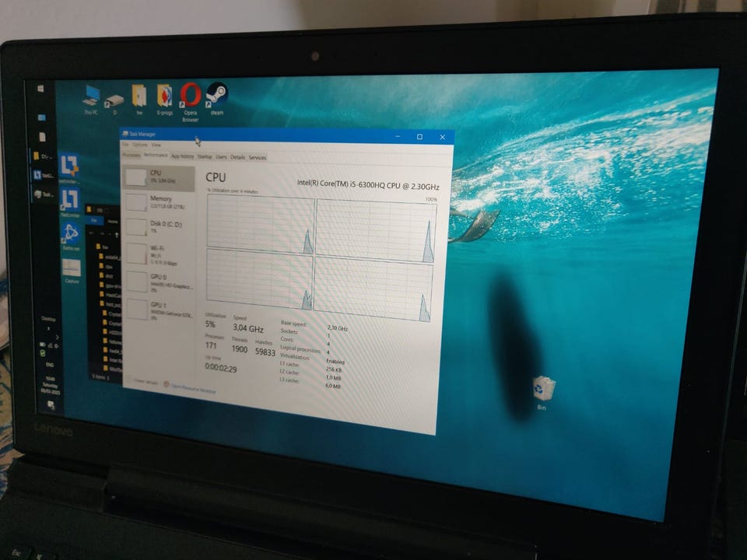
Task: Click the Fewer details button
Action: tap(143, 381)
